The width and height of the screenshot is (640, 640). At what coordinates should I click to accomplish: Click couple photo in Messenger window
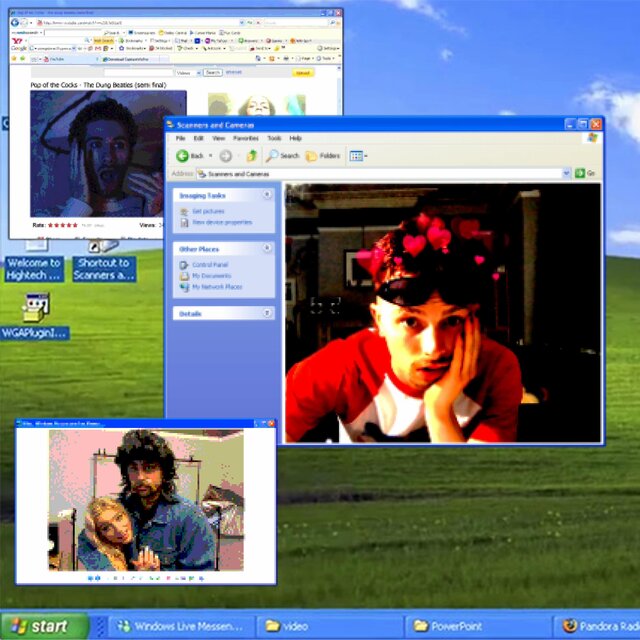(x=146, y=500)
